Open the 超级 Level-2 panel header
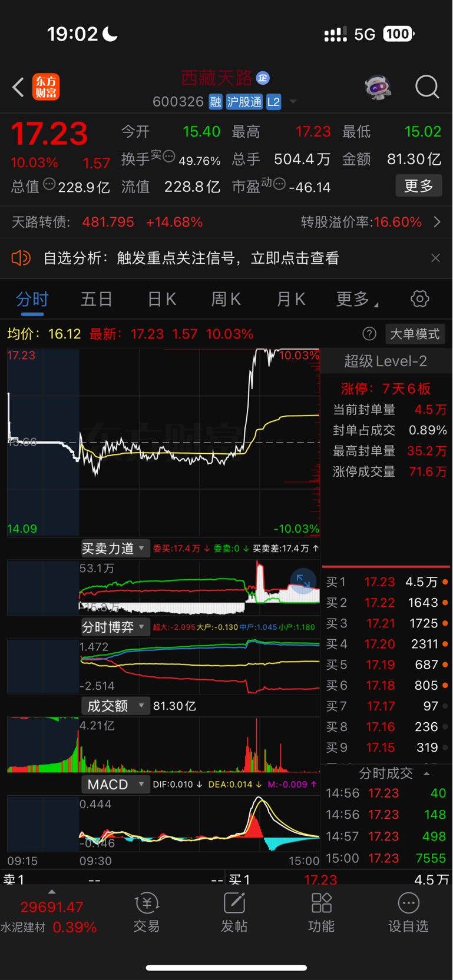This screenshot has width=453, height=980. coord(386,361)
